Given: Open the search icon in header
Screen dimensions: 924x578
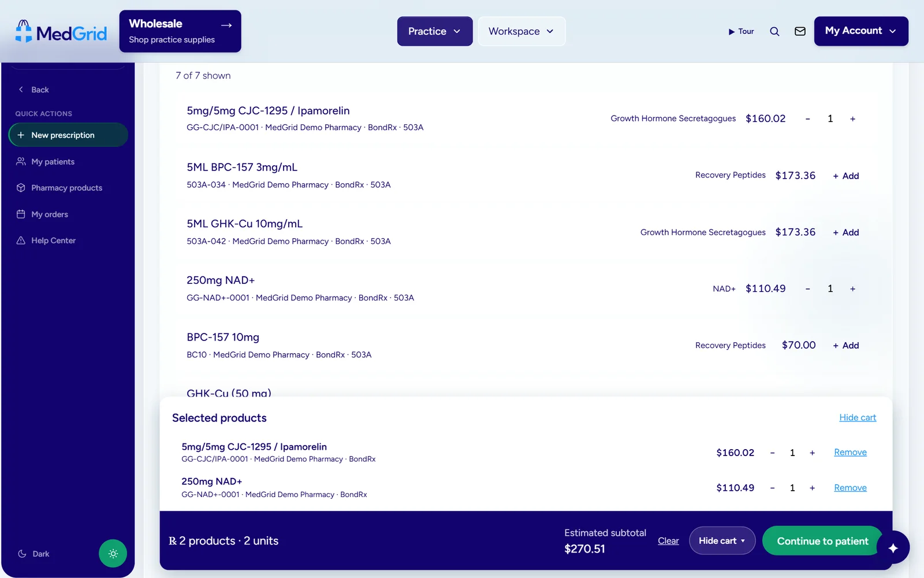Looking at the screenshot, I should (774, 31).
